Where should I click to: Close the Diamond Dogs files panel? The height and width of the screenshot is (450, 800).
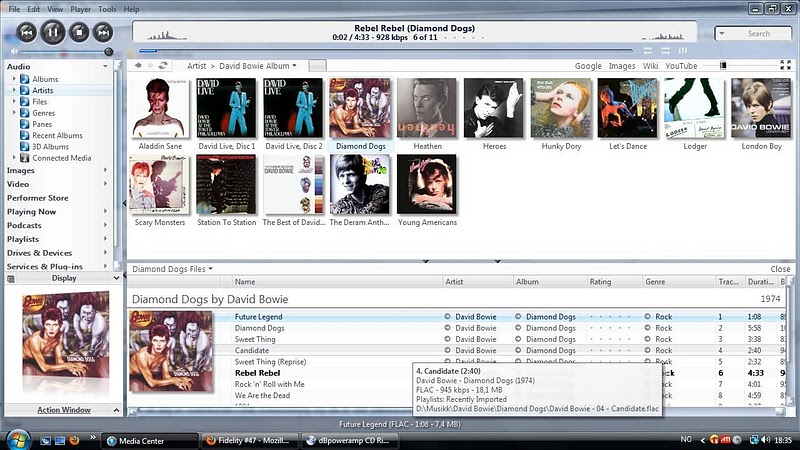[780, 269]
